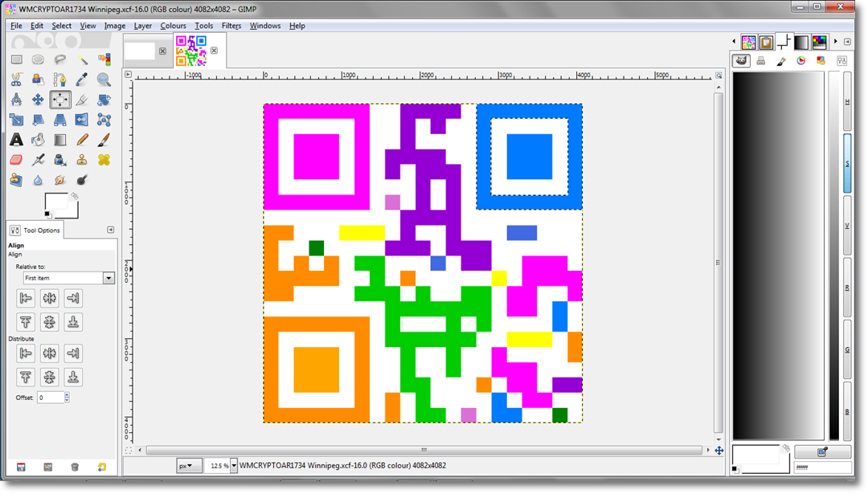Close the QR code image tab

point(215,51)
